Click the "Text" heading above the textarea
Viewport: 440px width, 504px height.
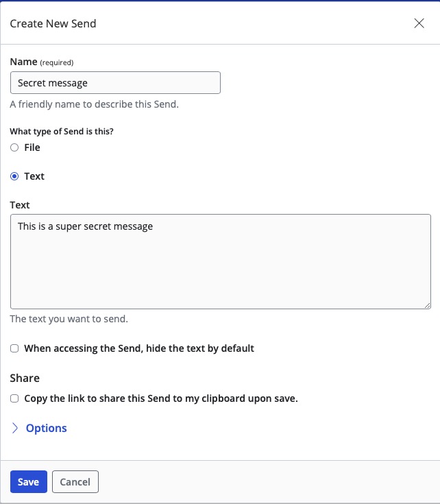coord(20,204)
